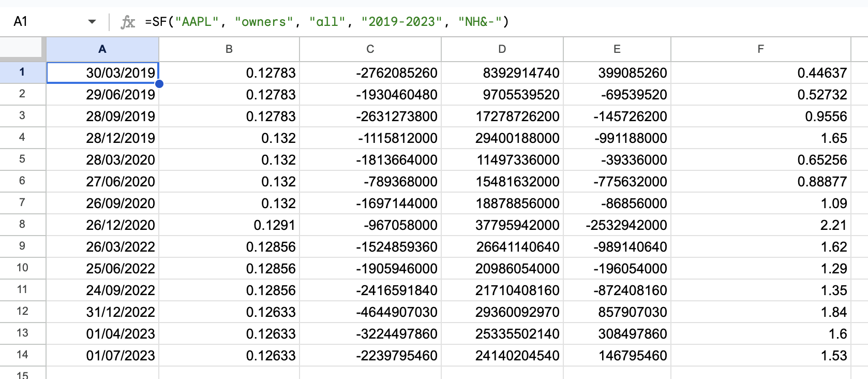Select row 10 header
Image resolution: width=868 pixels, height=379 pixels.
click(23, 268)
